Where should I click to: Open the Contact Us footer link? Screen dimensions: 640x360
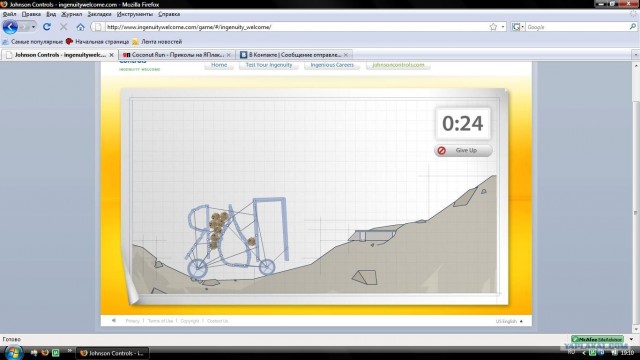(218, 321)
